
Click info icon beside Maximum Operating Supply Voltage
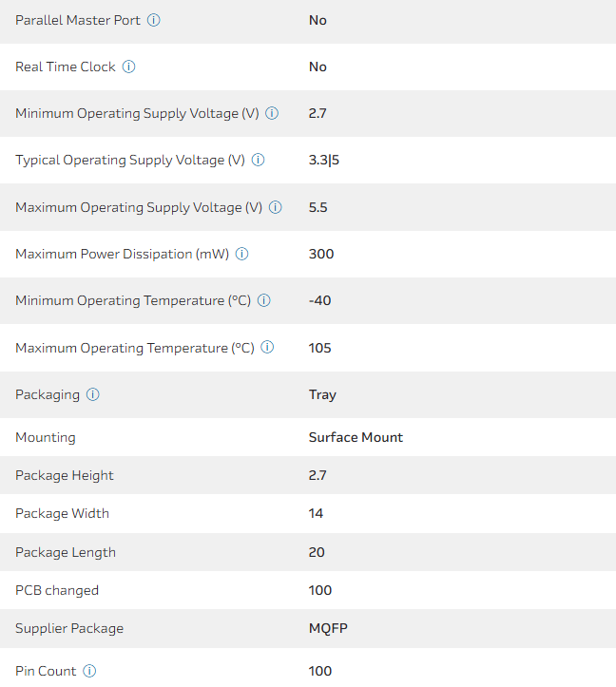pos(276,207)
